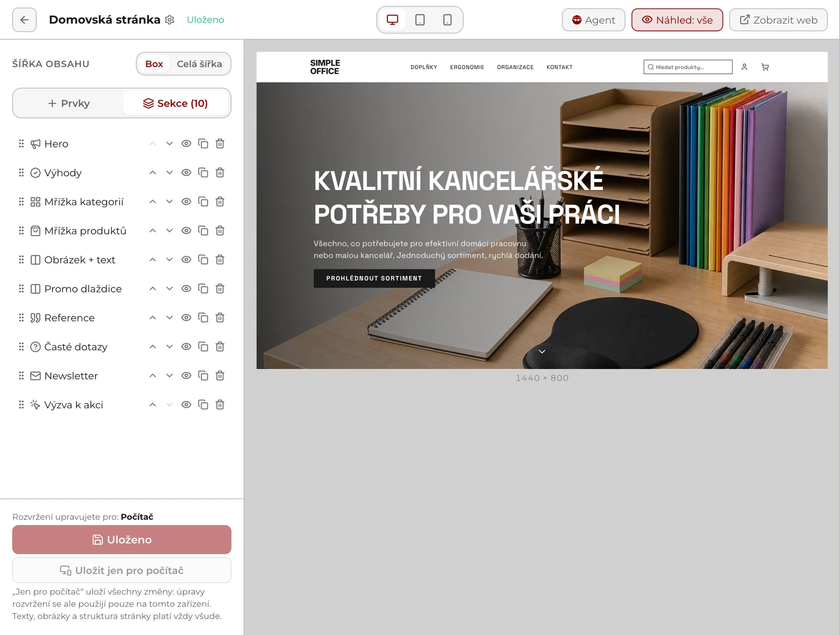Screen dimensions: 840x635
Task: Move the Výhody section up
Action: [153, 173]
